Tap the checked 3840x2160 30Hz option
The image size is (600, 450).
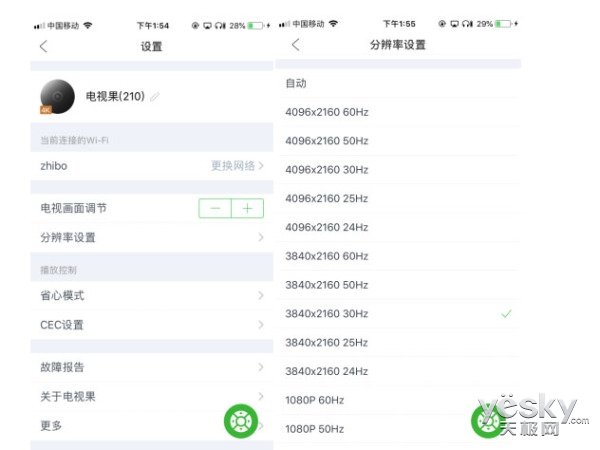[x=398, y=314]
